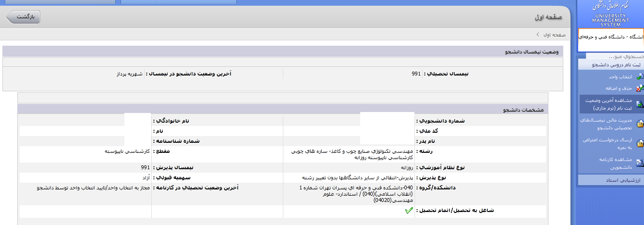Click the نیمسال پذیرش value 991
Viewport: 644px width, 225px height.
(146, 167)
